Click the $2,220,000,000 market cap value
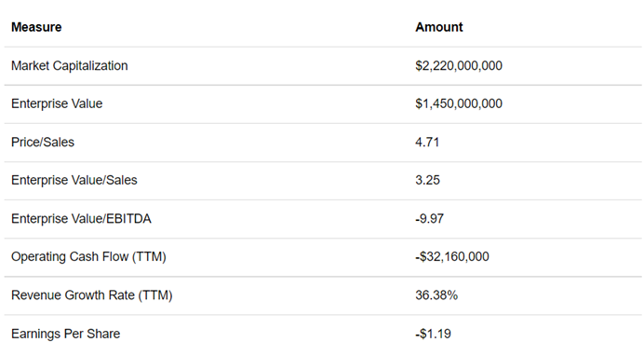The image size is (644, 356). pyautogui.click(x=459, y=66)
